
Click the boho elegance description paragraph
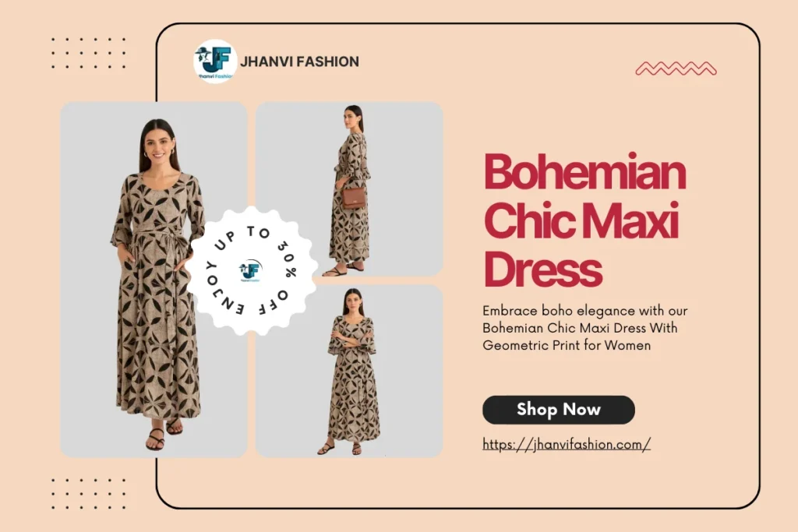(584, 328)
